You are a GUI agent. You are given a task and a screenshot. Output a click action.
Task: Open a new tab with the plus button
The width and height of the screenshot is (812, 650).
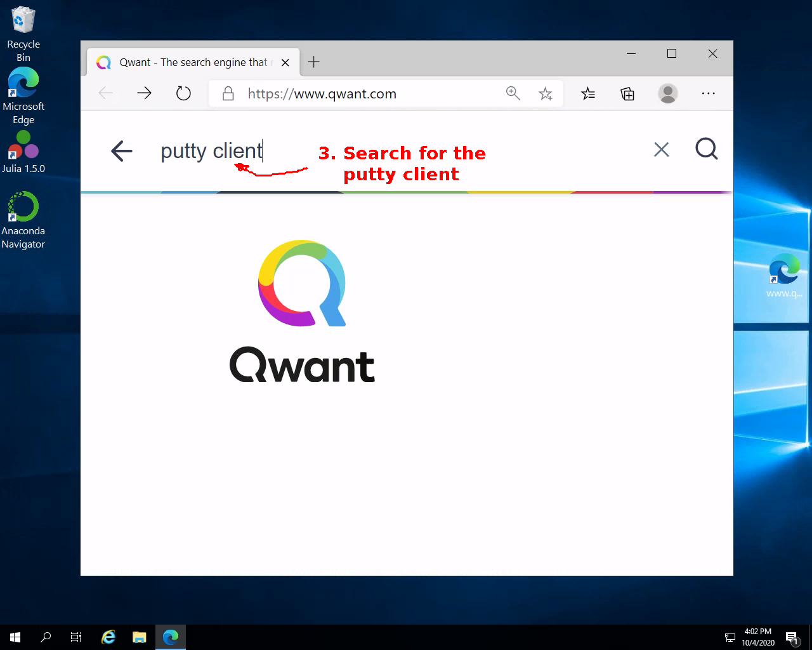coord(313,62)
